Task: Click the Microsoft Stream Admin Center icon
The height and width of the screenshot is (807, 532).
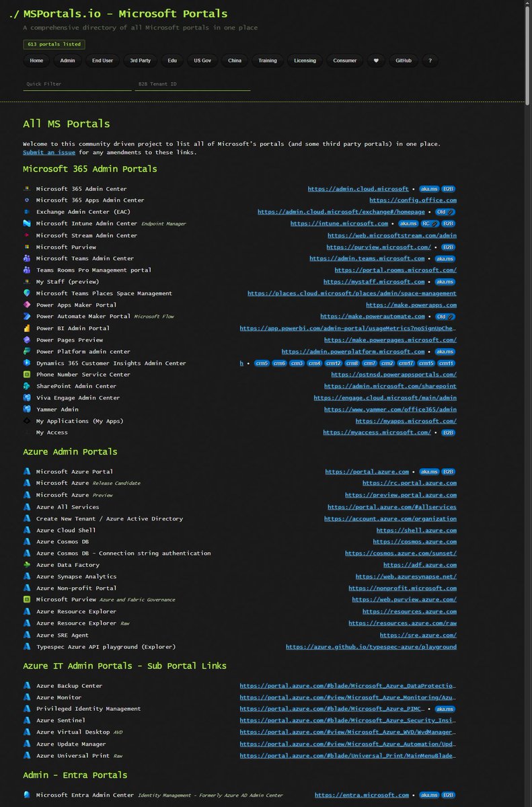Action: tap(27, 235)
